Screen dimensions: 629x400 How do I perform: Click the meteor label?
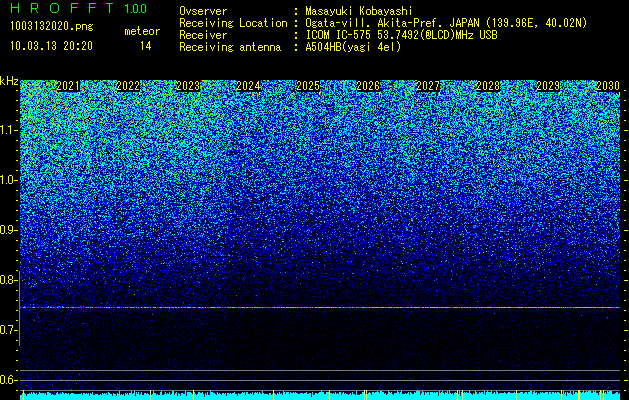point(142,31)
